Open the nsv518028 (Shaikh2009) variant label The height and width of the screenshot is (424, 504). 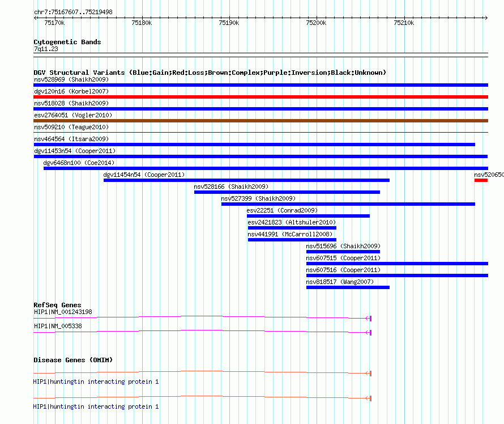71,103
